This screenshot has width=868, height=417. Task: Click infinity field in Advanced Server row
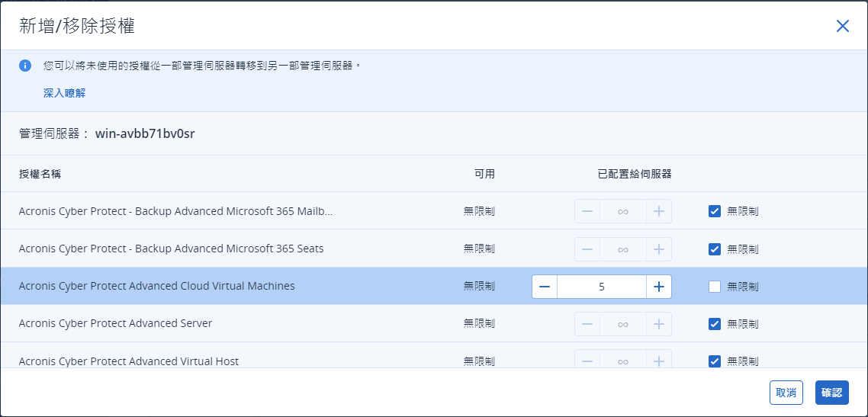pyautogui.click(x=623, y=324)
